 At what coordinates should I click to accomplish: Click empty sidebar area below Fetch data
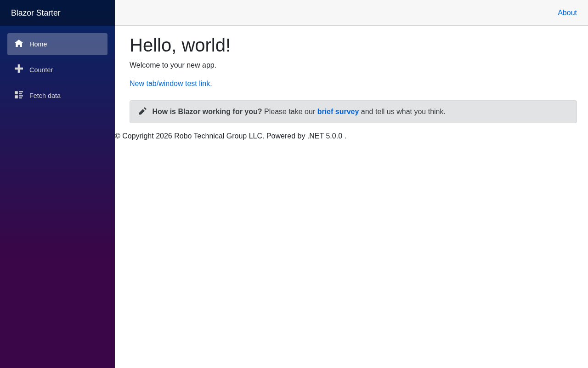pos(57,230)
